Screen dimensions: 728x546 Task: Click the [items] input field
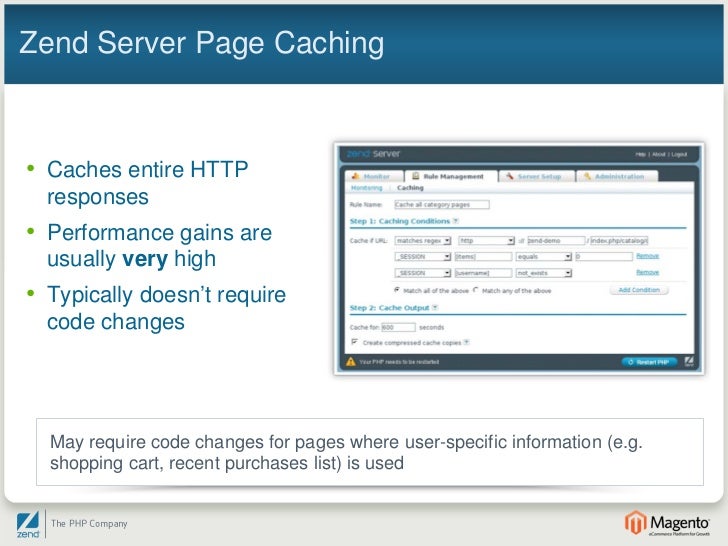tap(483, 257)
